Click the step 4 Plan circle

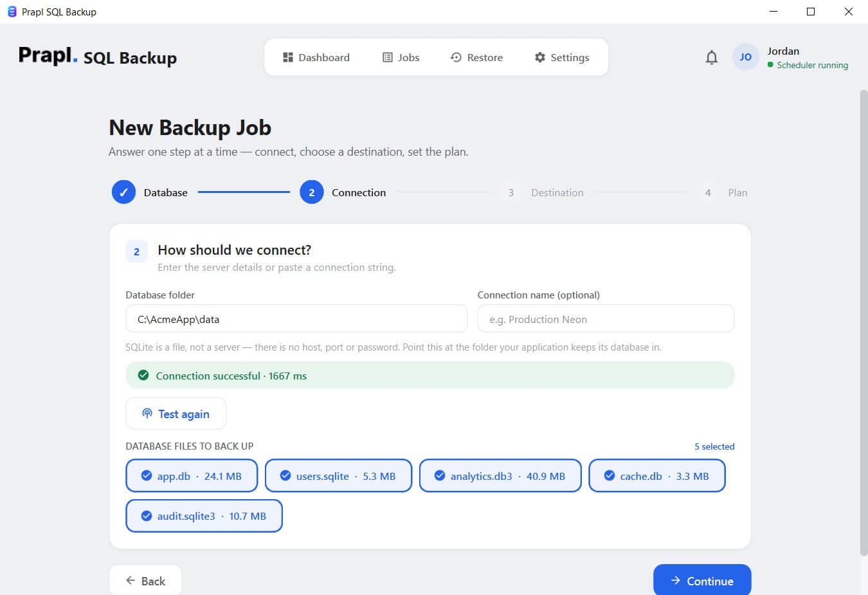coord(707,192)
